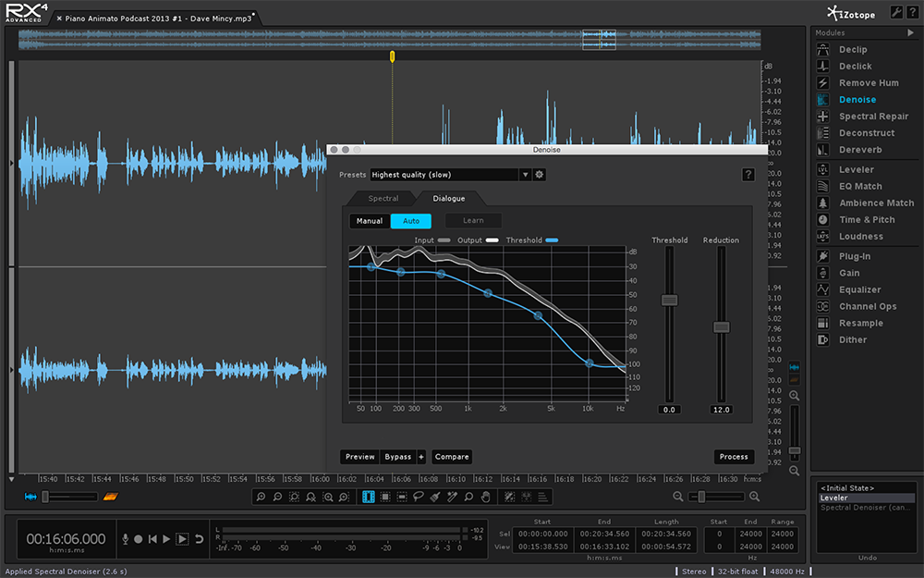The height and width of the screenshot is (578, 924).
Task: Select the magic wand tool
Action: [x=452, y=498]
